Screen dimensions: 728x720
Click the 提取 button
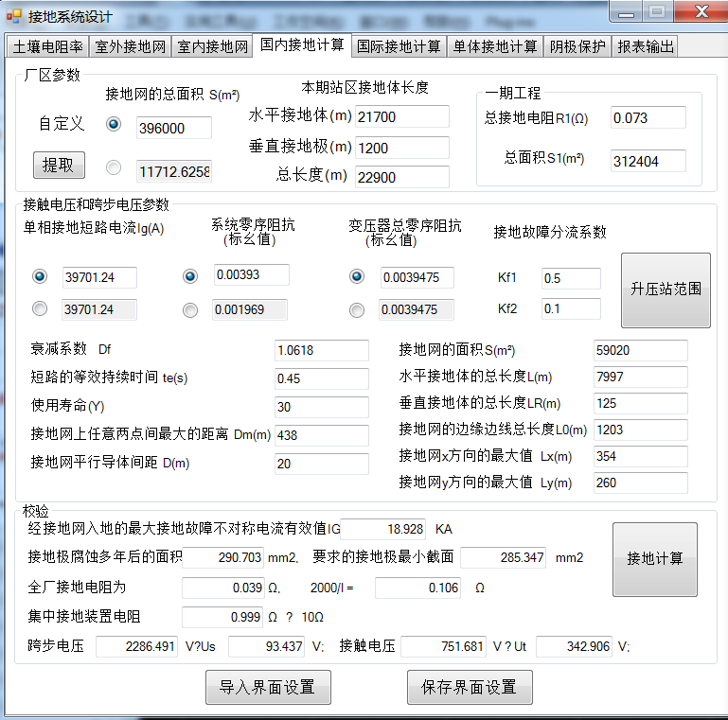59,165
